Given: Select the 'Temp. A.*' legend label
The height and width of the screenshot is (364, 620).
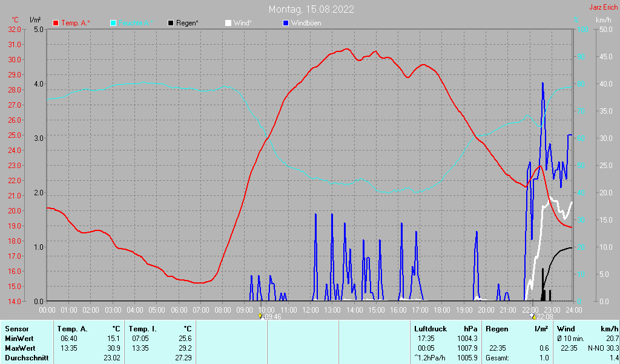Looking at the screenshot, I should pos(76,23).
